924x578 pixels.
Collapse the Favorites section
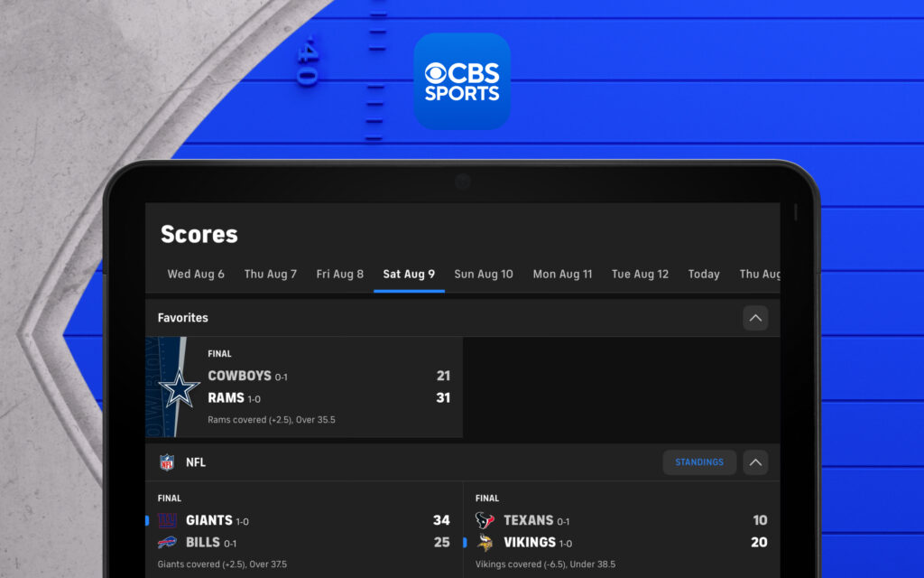click(755, 317)
